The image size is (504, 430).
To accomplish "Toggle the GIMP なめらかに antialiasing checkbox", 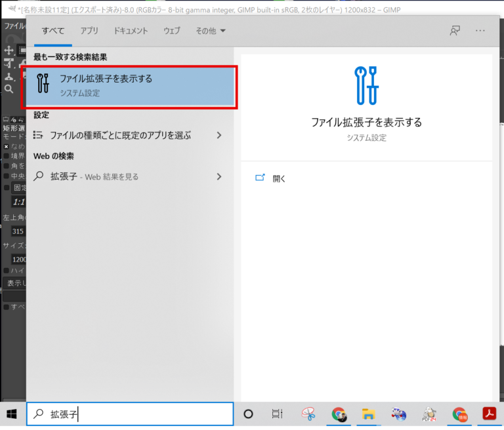I will (6, 147).
